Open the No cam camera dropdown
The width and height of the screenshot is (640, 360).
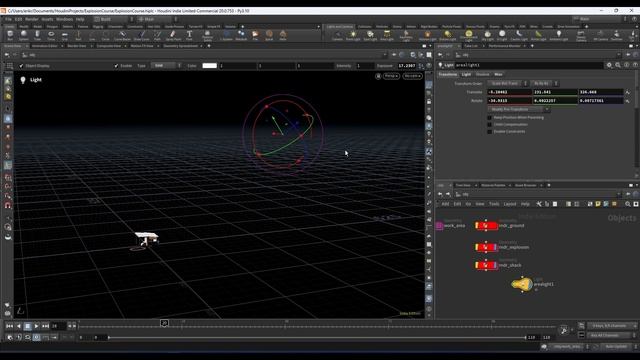click(412, 76)
